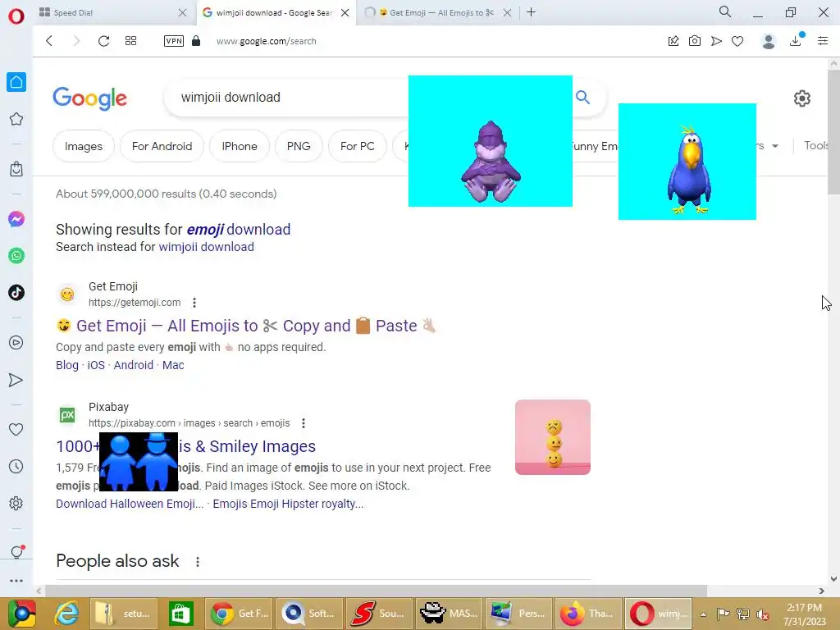Image resolution: width=840 pixels, height=630 pixels.
Task: Select the iPhone filter chip
Action: coord(240,146)
